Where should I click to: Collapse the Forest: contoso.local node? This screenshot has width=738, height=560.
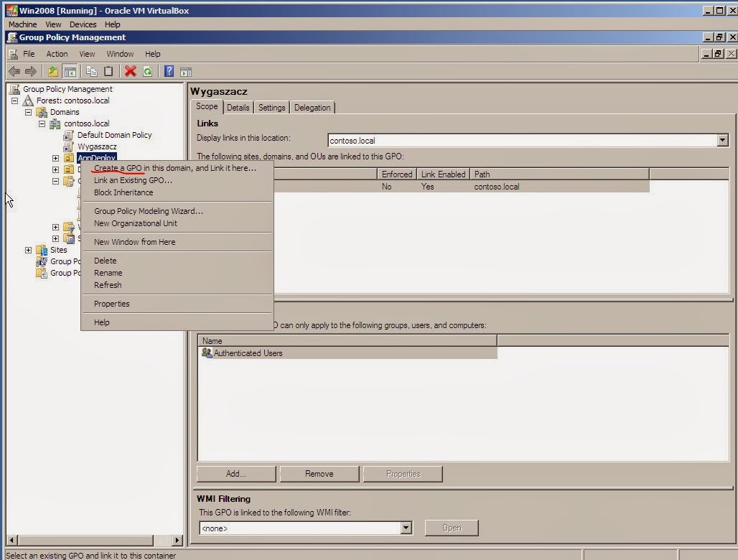tap(14, 101)
